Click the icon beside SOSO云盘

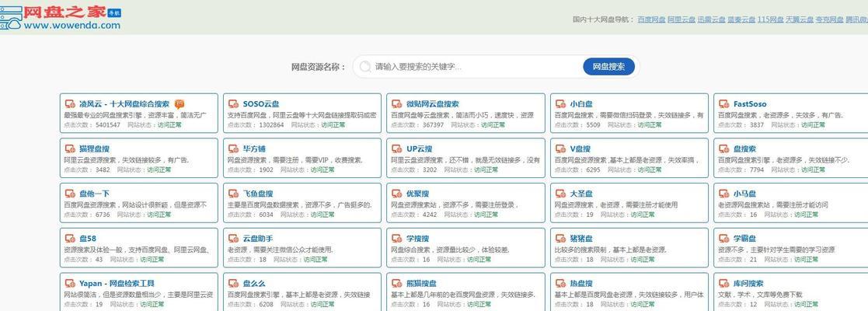233,104
